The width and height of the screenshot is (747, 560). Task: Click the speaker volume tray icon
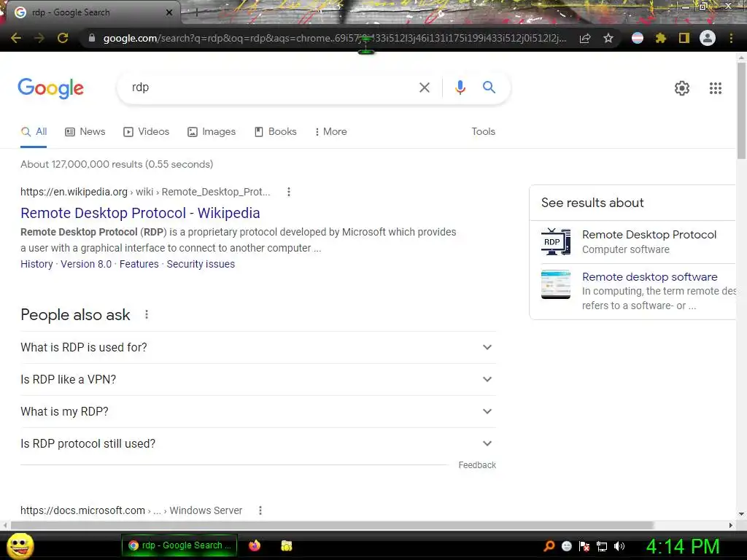click(619, 546)
